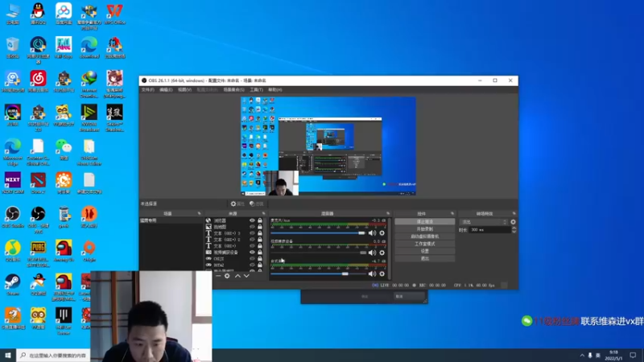Increase transition duration with up stepper
Image resolution: width=644 pixels, height=362 pixels.
pyautogui.click(x=514, y=228)
